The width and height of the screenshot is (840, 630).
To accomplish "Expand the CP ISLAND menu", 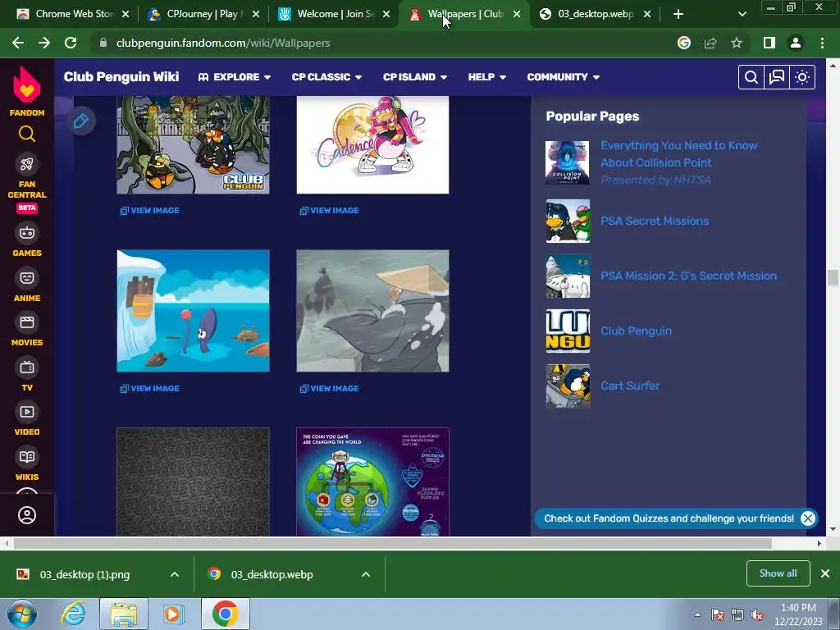I will coord(414,77).
